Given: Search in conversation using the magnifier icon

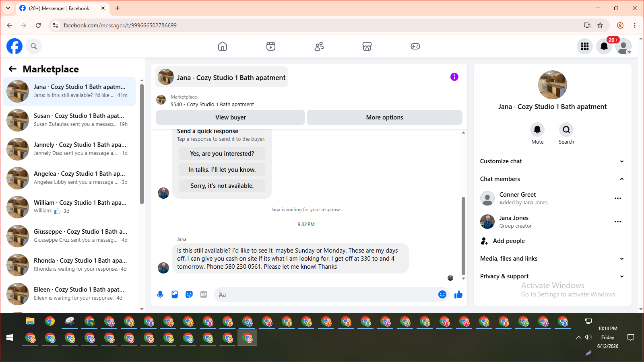Looking at the screenshot, I should click(566, 130).
